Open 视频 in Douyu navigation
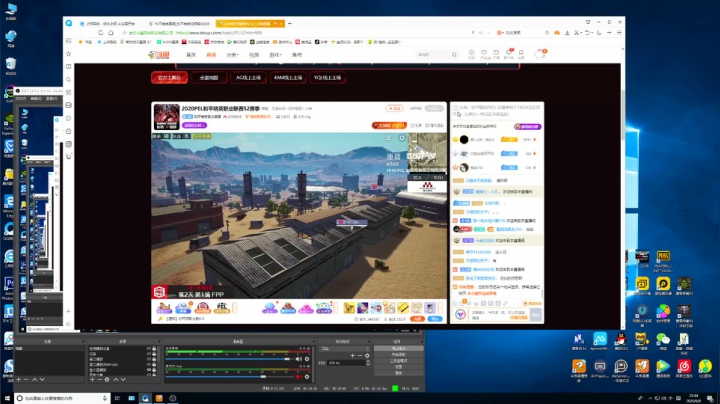The width and height of the screenshot is (720, 404). [254, 55]
